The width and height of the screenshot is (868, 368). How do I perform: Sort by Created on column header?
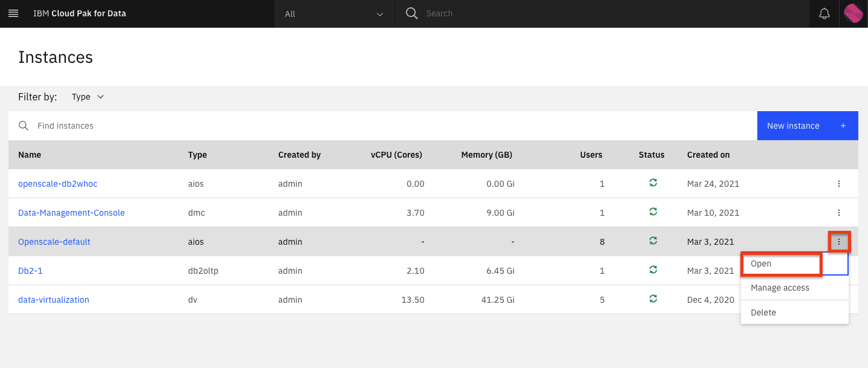[x=708, y=155]
